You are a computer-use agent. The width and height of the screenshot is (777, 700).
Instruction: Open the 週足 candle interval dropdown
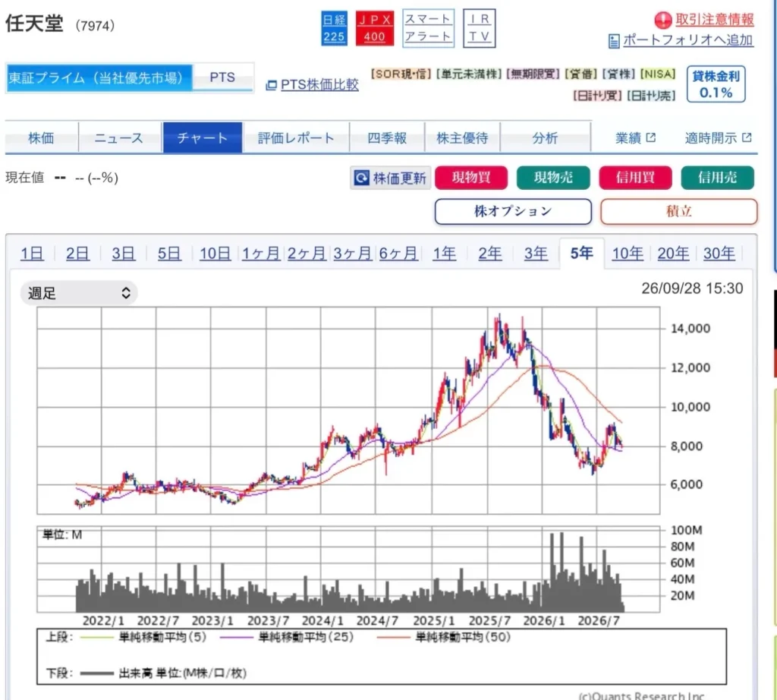(x=79, y=293)
